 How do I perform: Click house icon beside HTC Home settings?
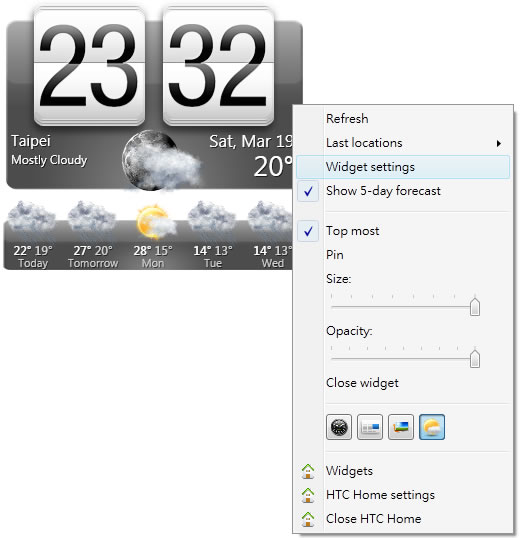[308, 495]
